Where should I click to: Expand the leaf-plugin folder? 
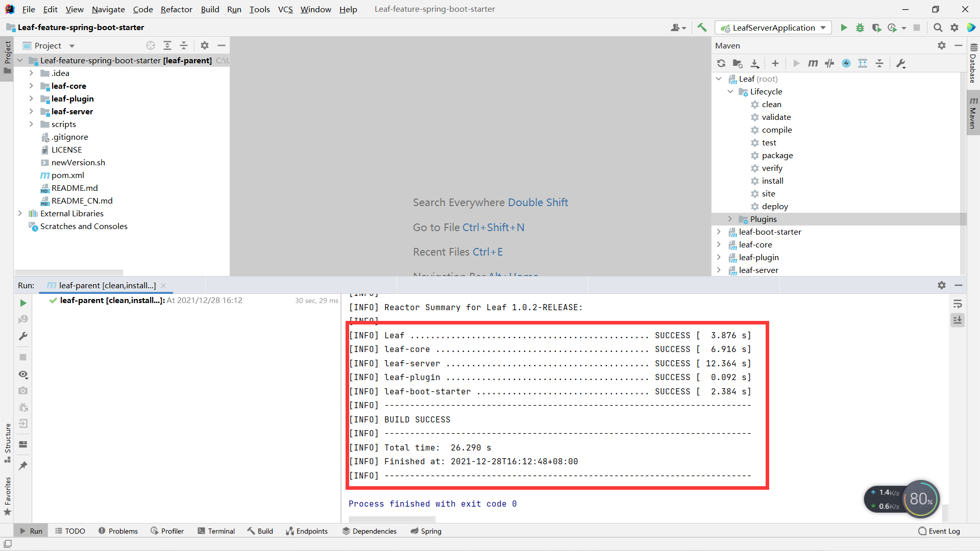pyautogui.click(x=31, y=98)
